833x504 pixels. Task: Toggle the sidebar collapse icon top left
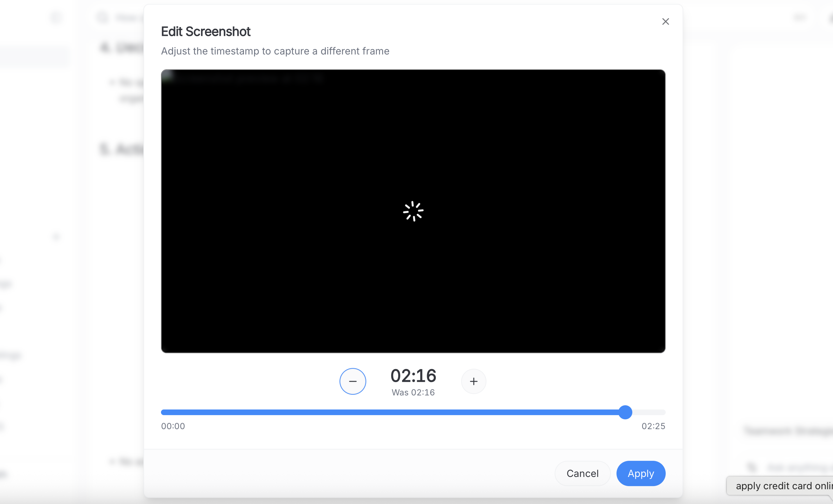point(56,17)
